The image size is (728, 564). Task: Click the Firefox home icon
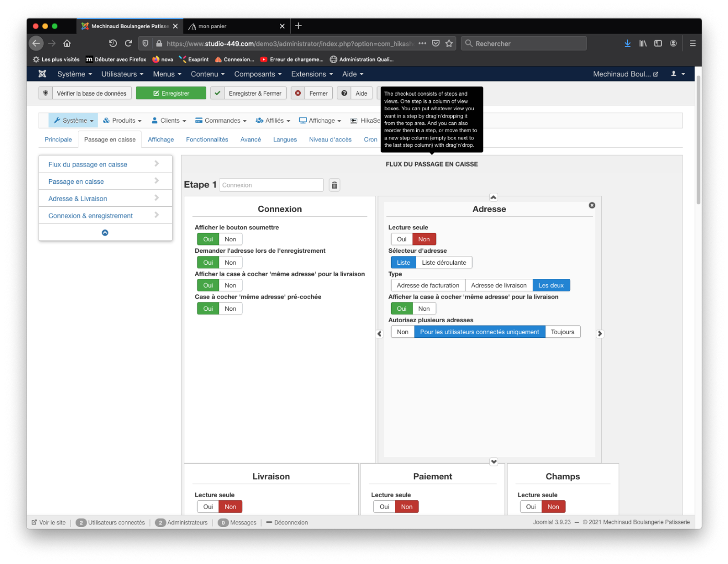[x=67, y=43]
